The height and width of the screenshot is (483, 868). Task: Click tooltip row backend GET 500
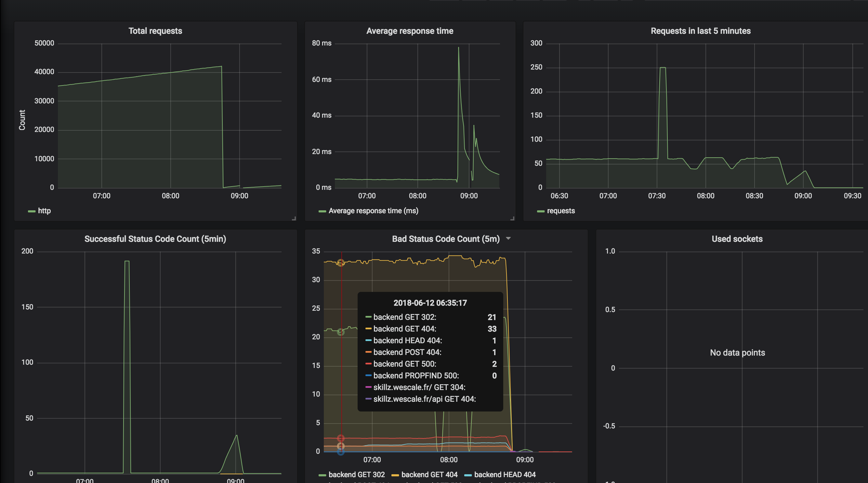click(x=431, y=364)
